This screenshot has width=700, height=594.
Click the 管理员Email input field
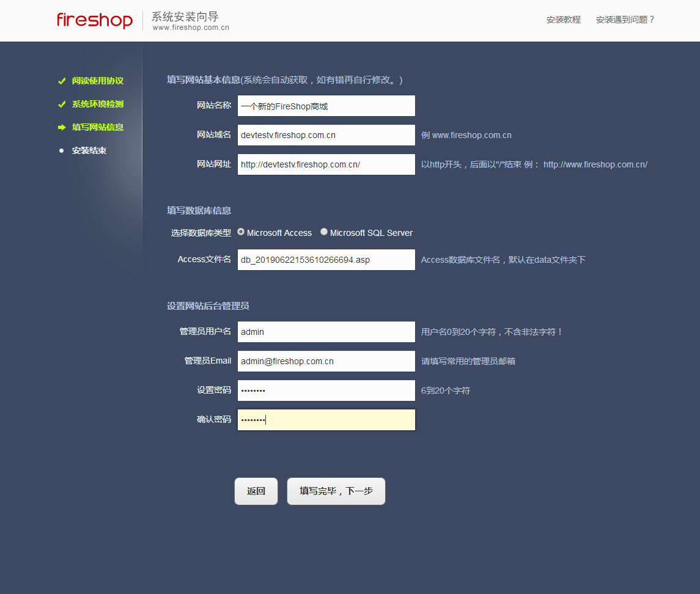coord(326,361)
